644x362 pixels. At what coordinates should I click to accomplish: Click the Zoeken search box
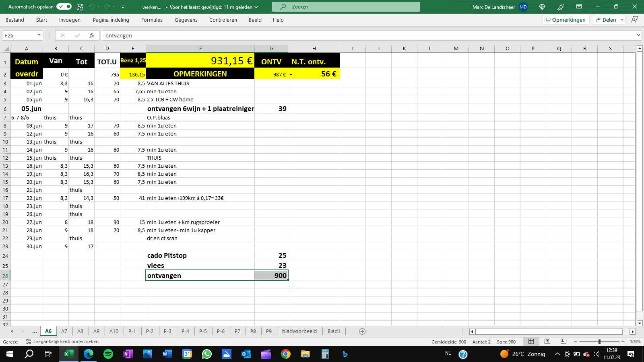click(346, 7)
